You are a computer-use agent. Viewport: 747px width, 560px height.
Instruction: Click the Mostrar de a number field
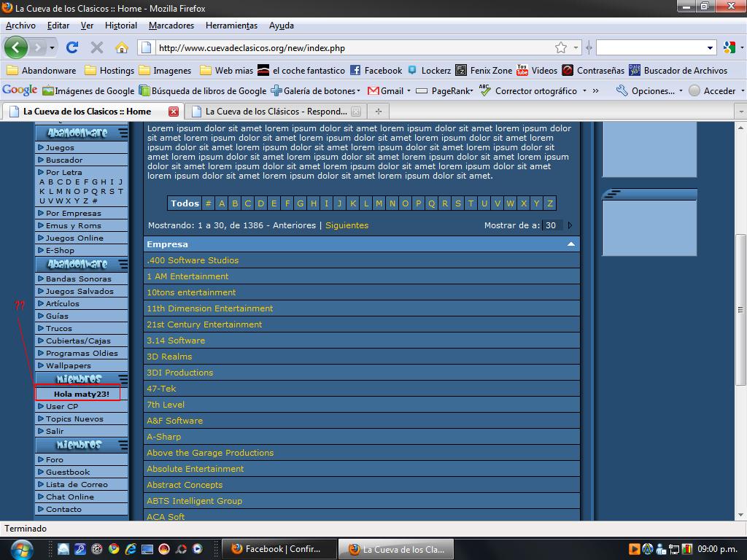click(x=551, y=225)
